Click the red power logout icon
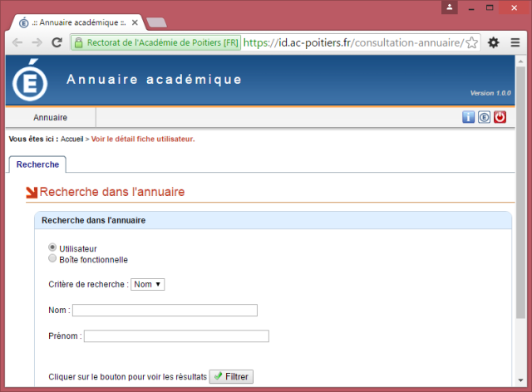The image size is (532, 392). pyautogui.click(x=500, y=117)
